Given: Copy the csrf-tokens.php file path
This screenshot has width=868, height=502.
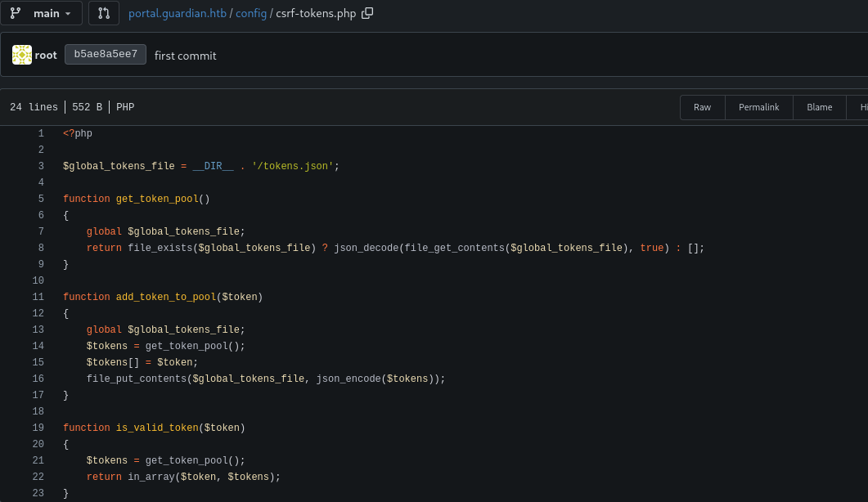Looking at the screenshot, I should tap(367, 13).
